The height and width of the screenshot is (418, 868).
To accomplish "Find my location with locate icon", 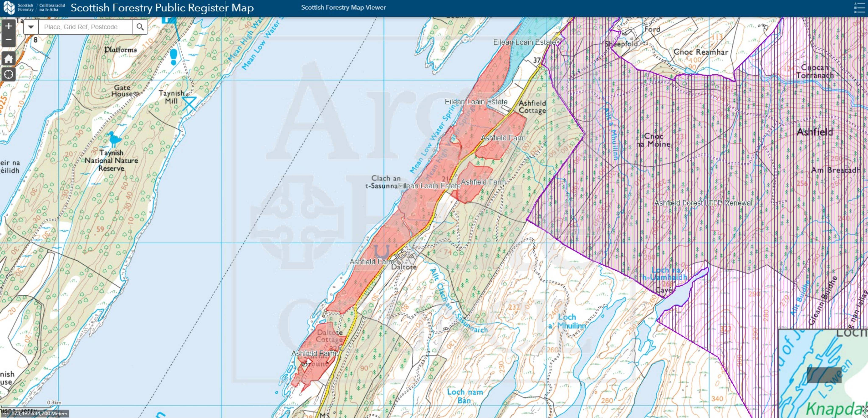I will (x=8, y=74).
